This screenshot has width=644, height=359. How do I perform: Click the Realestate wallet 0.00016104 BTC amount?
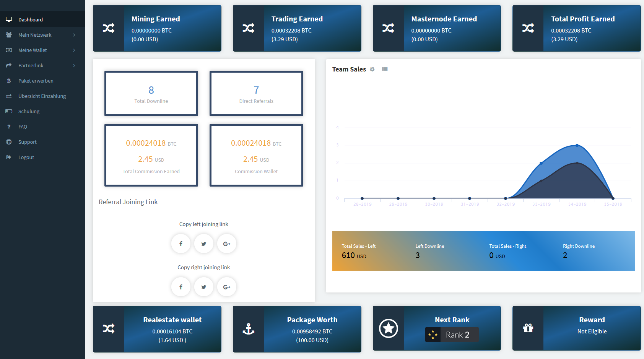coord(172,331)
